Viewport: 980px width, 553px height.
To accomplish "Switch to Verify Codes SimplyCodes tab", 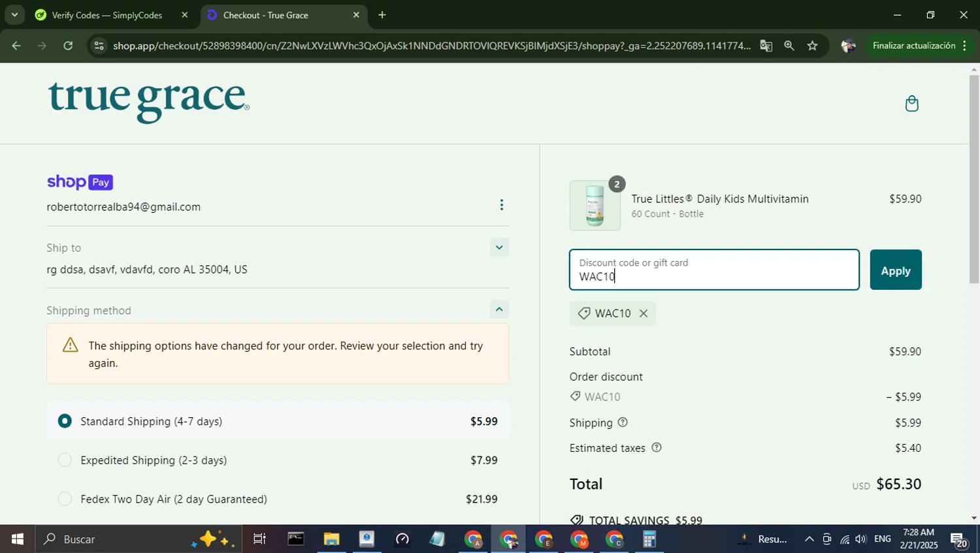I will [108, 15].
